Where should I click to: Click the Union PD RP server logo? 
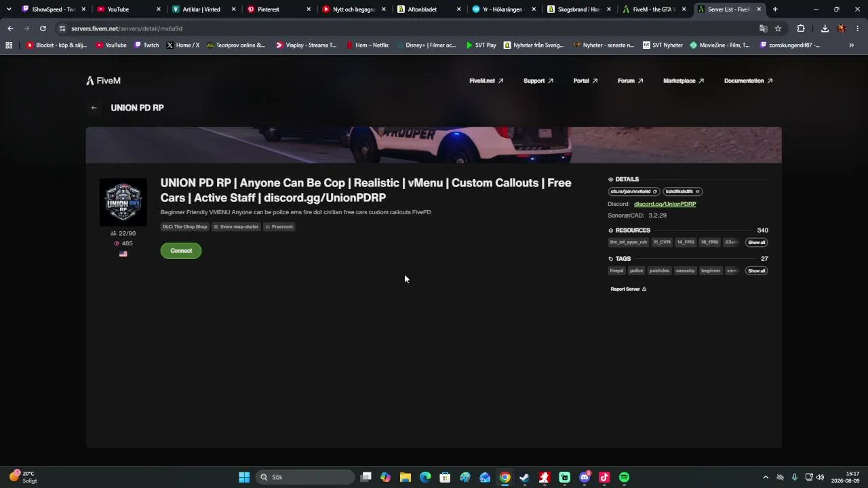[123, 202]
